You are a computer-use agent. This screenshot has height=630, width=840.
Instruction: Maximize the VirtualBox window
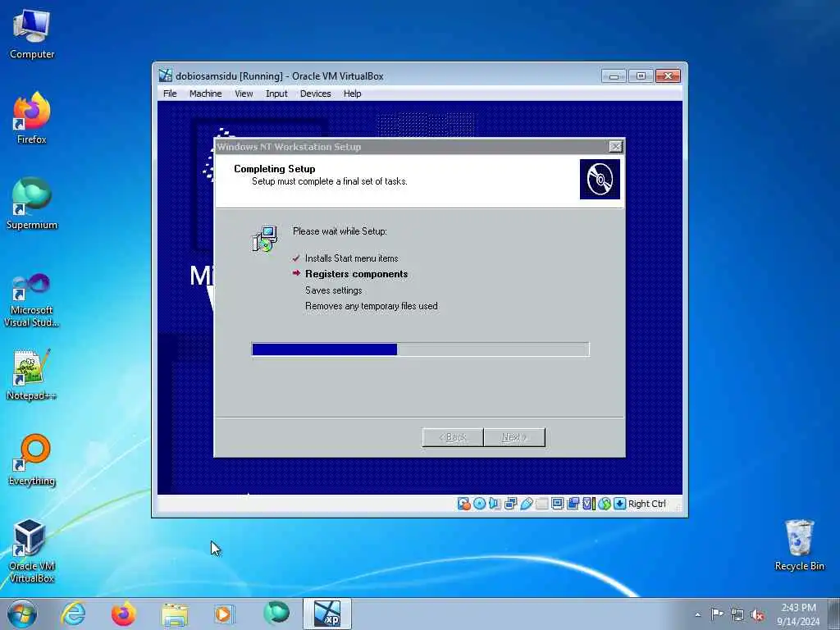click(x=640, y=76)
